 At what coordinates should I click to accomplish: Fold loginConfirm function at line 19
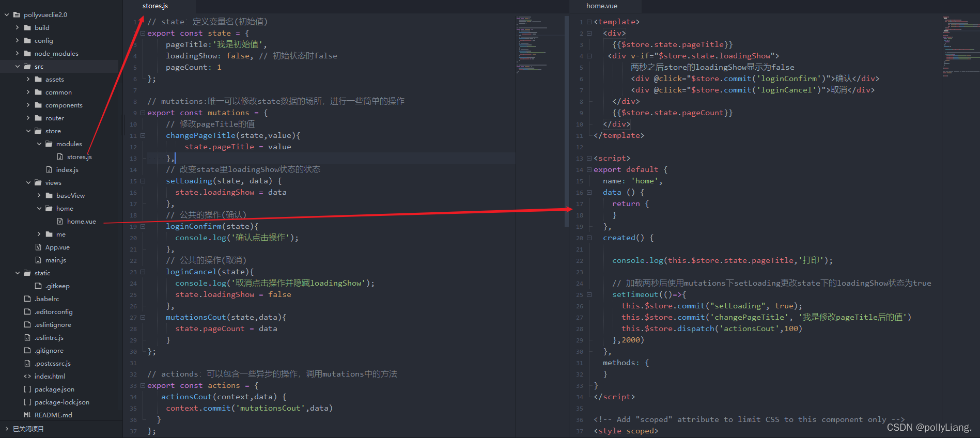143,226
